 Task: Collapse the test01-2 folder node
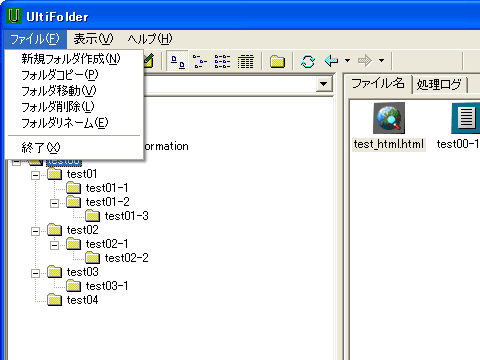54,203
